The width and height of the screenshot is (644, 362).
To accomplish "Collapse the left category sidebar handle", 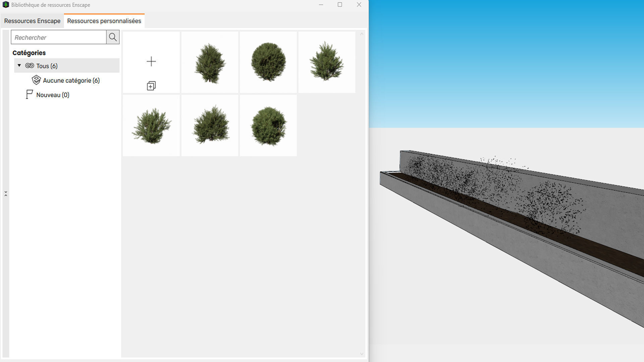I will tap(6, 194).
